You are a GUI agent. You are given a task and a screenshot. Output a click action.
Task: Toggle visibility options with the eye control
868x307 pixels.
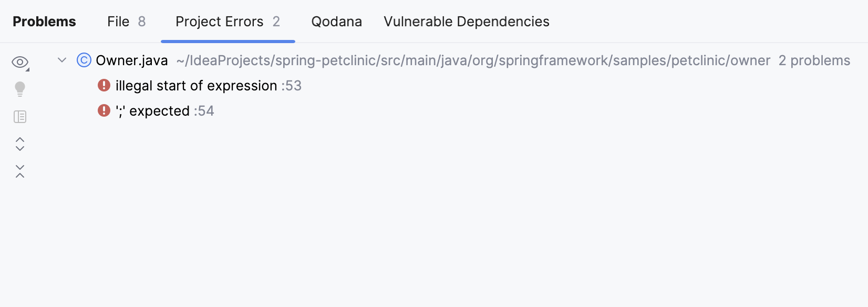point(19,62)
